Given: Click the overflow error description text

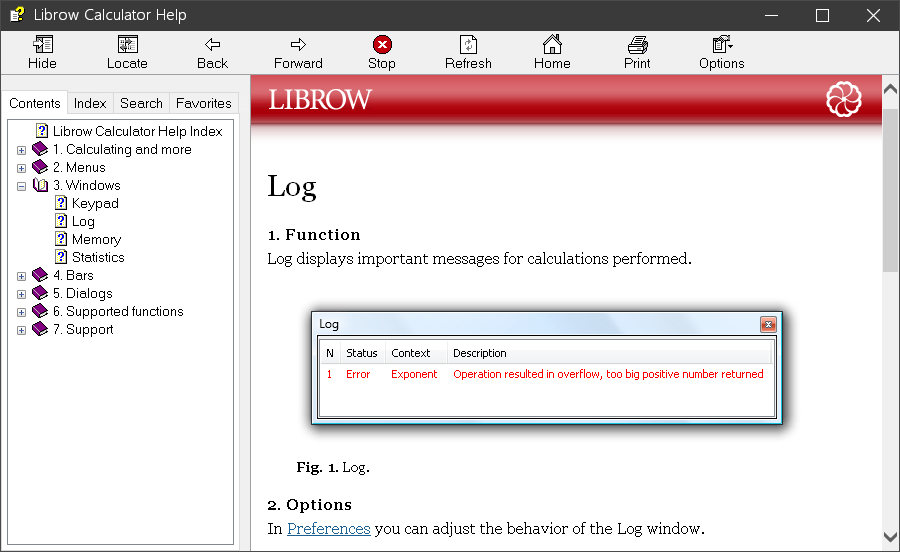Looking at the screenshot, I should 608,374.
